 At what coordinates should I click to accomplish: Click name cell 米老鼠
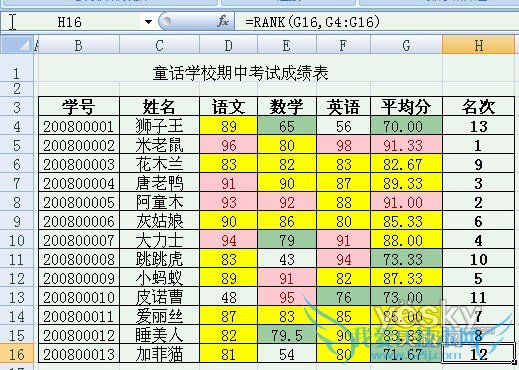(x=159, y=145)
